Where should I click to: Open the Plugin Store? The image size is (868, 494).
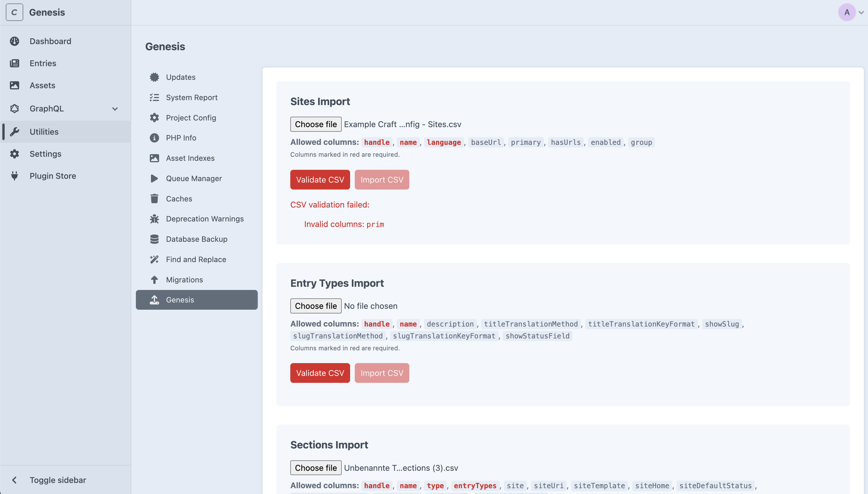pyautogui.click(x=53, y=176)
